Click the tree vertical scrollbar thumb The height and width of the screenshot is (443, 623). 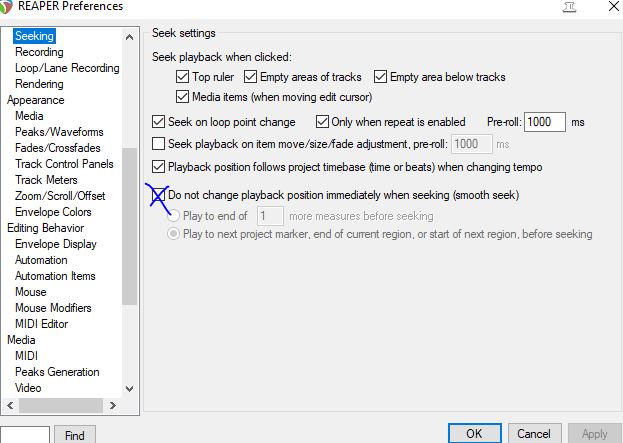(129, 226)
